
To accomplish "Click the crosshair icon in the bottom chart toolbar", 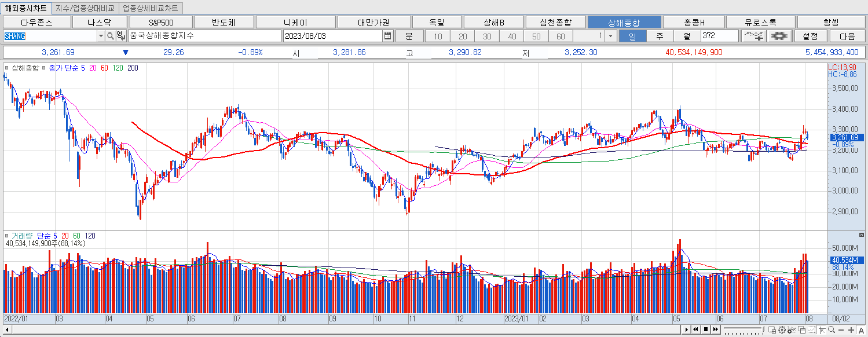I will (x=823, y=330).
